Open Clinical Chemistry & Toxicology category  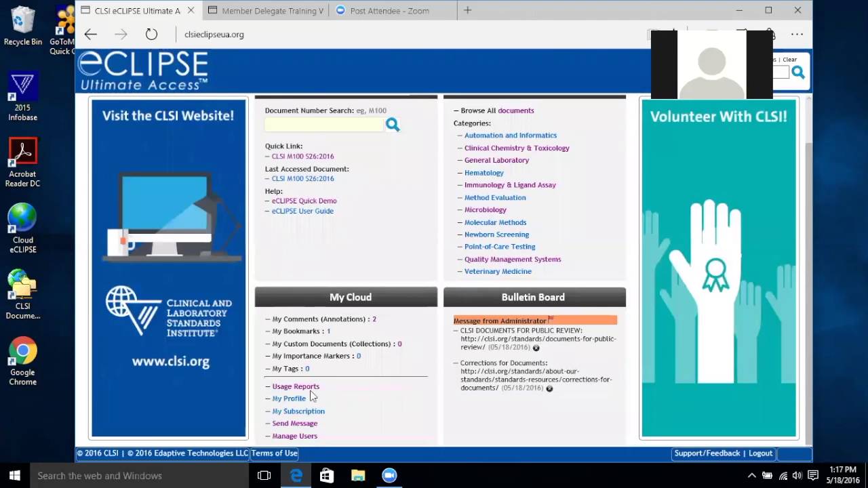point(517,148)
